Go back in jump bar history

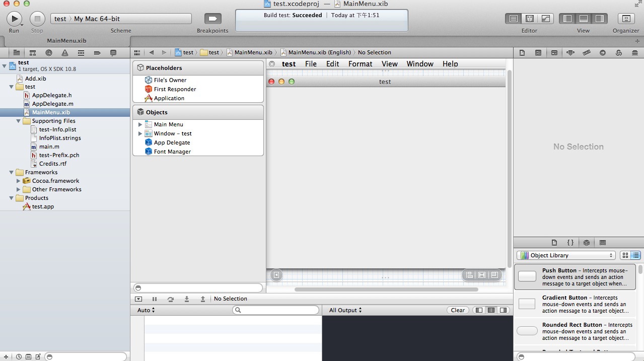[x=152, y=52]
